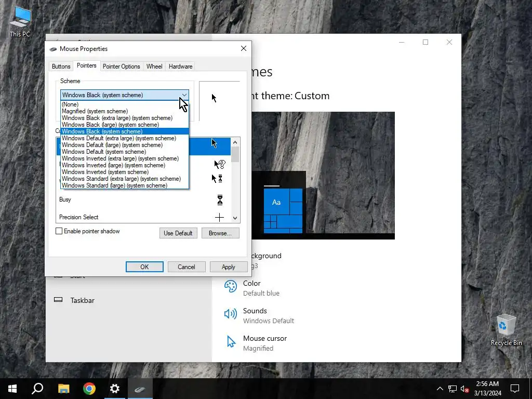Enable pointer shadow checkbox
The height and width of the screenshot is (399, 532).
pyautogui.click(x=59, y=231)
